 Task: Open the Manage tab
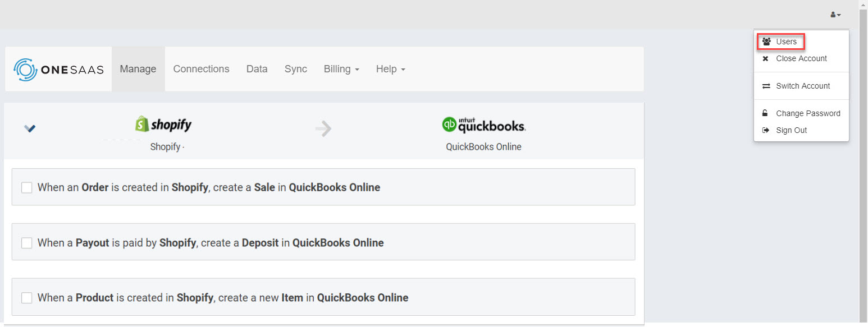[138, 69]
